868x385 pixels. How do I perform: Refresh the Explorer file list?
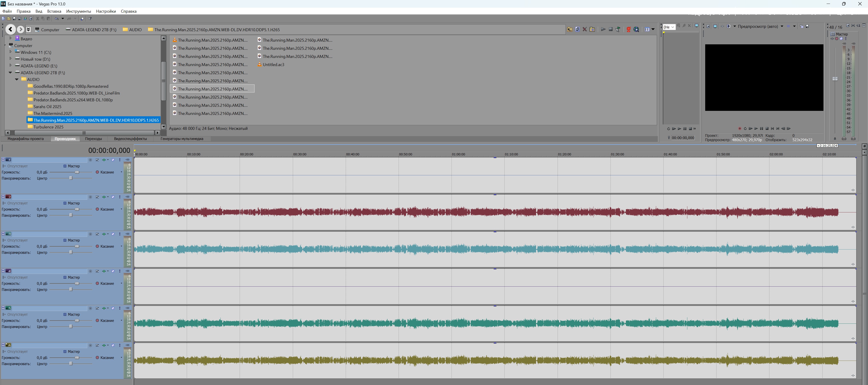pyautogui.click(x=577, y=29)
